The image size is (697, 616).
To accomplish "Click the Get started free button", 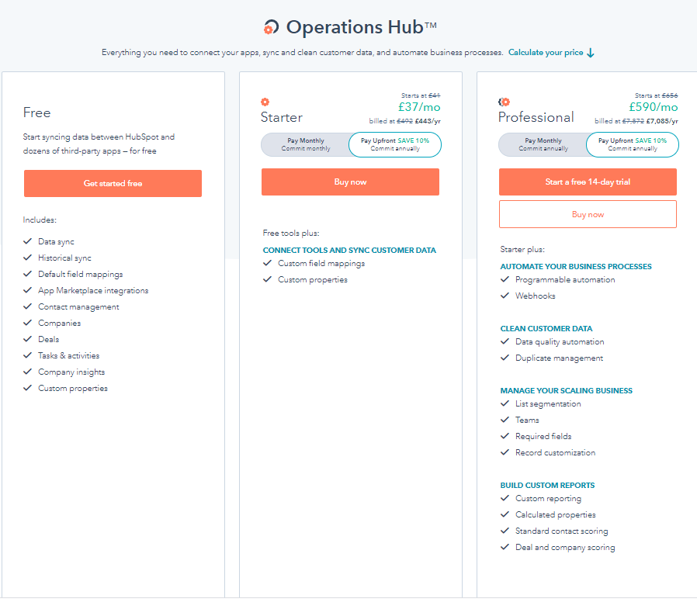I will 113,183.
